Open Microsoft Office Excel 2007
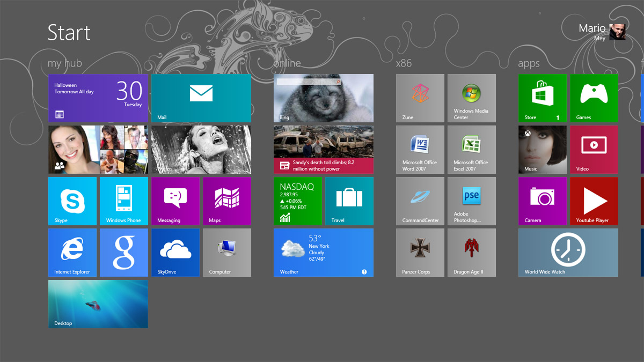The width and height of the screenshot is (644, 362). pyautogui.click(x=472, y=150)
